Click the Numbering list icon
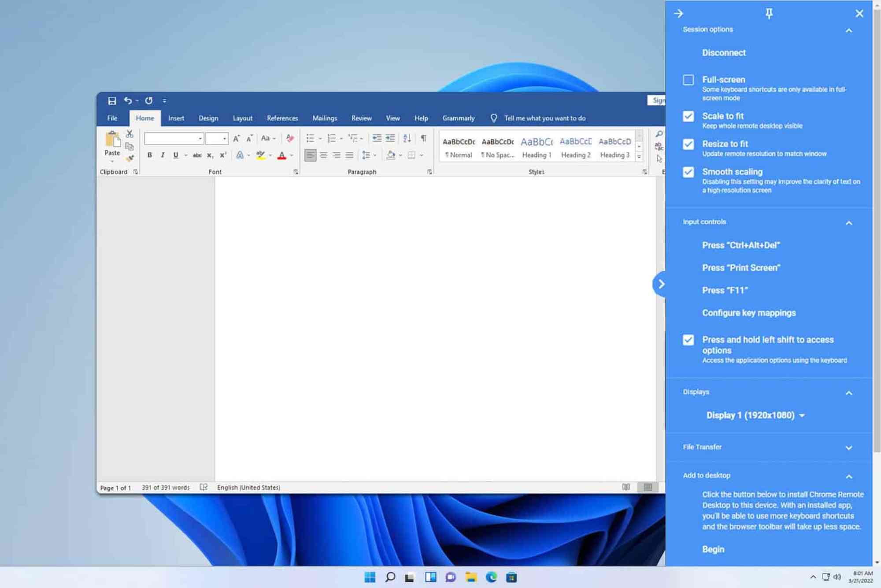The width and height of the screenshot is (881, 588). click(x=332, y=138)
